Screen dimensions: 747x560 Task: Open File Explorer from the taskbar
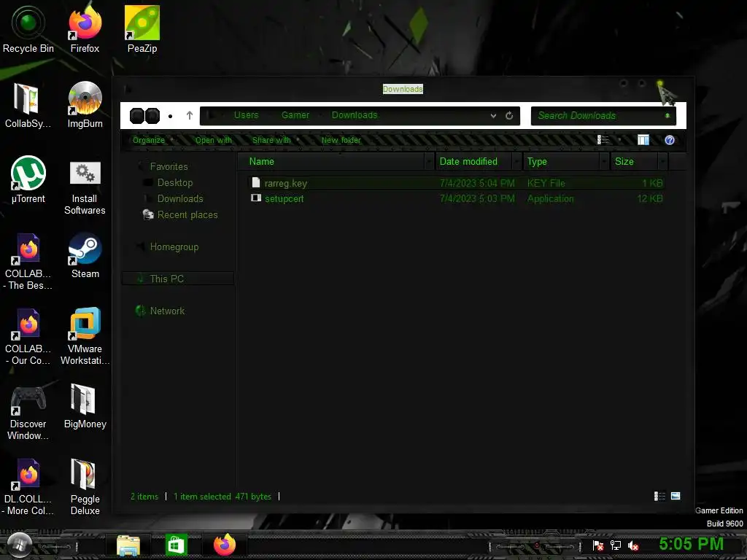[x=128, y=545]
